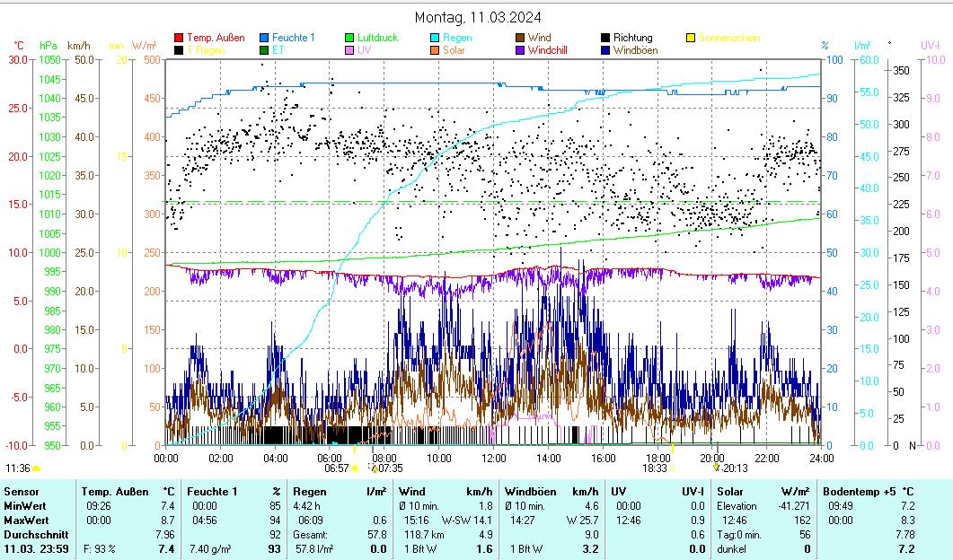Click the black Richtung legend square
953x560 pixels.
[x=606, y=38]
